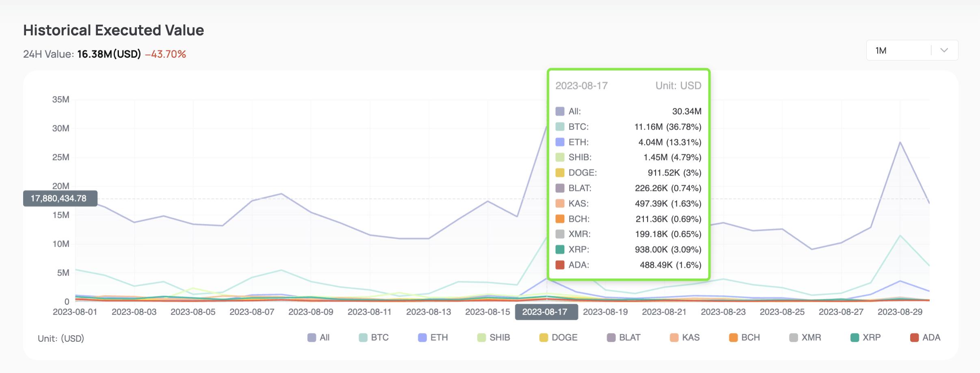The width and height of the screenshot is (980, 373).
Task: Click the chevron arrow in range selector
Action: tap(944, 50)
